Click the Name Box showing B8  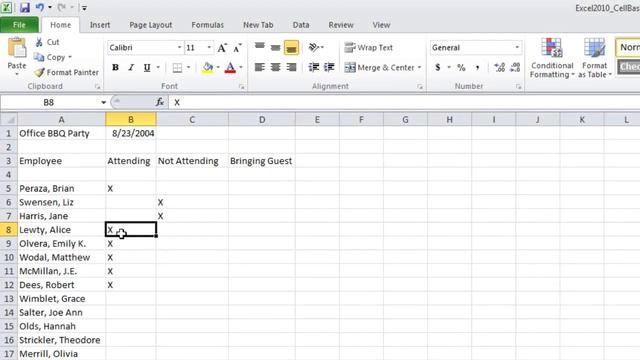[49, 102]
